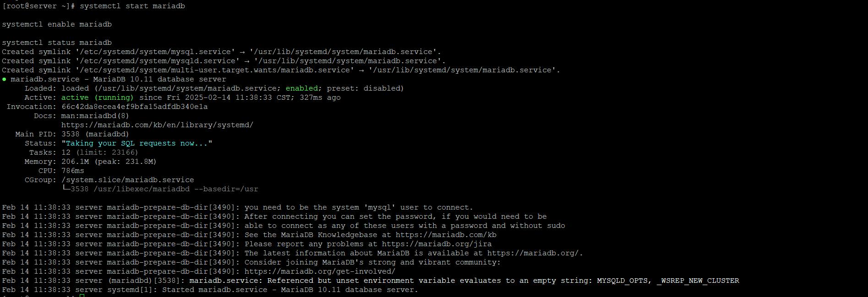Click the green 'active (running)' text

click(x=98, y=97)
